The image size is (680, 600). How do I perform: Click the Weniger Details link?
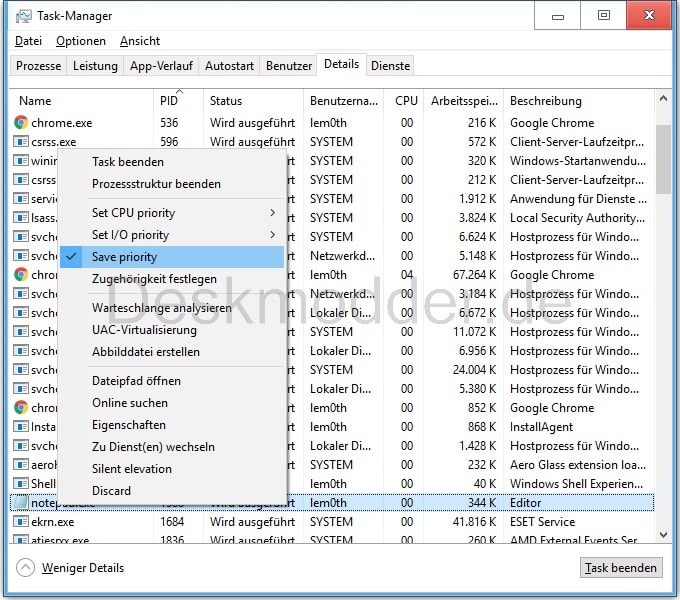pos(83,568)
